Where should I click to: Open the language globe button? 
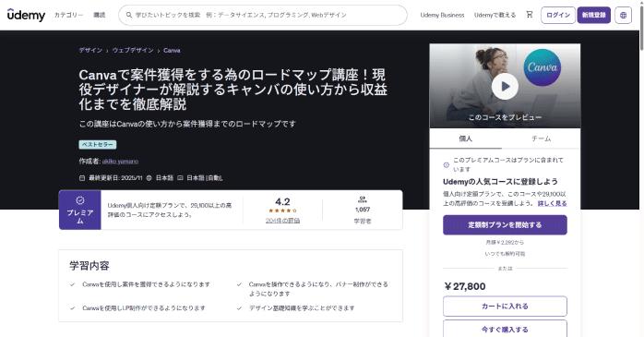click(x=623, y=15)
